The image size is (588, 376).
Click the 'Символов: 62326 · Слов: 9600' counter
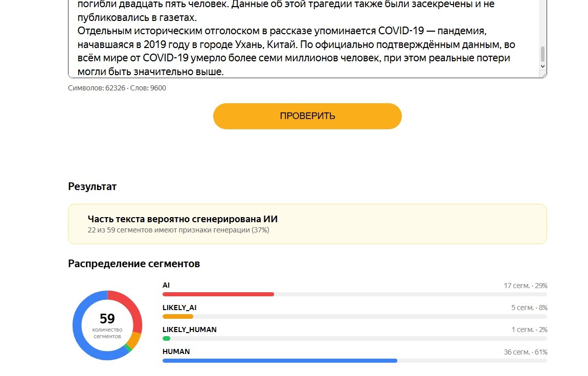[x=117, y=88]
